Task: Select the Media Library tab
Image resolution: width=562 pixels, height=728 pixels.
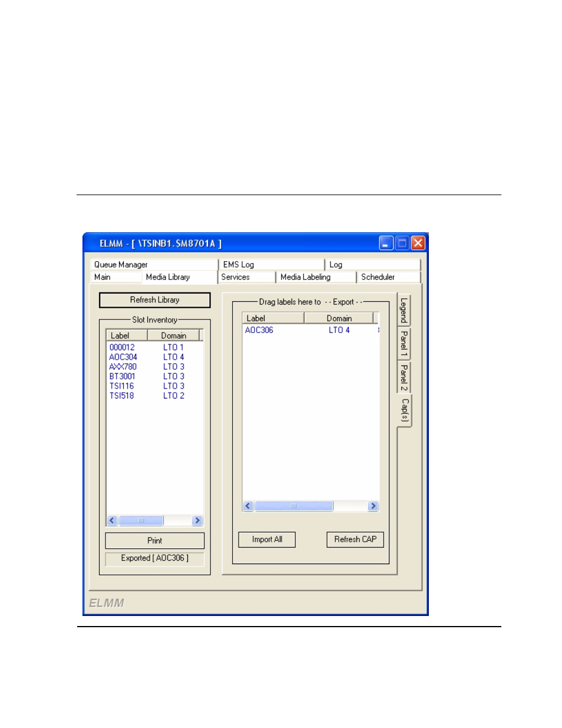Action: click(180, 277)
